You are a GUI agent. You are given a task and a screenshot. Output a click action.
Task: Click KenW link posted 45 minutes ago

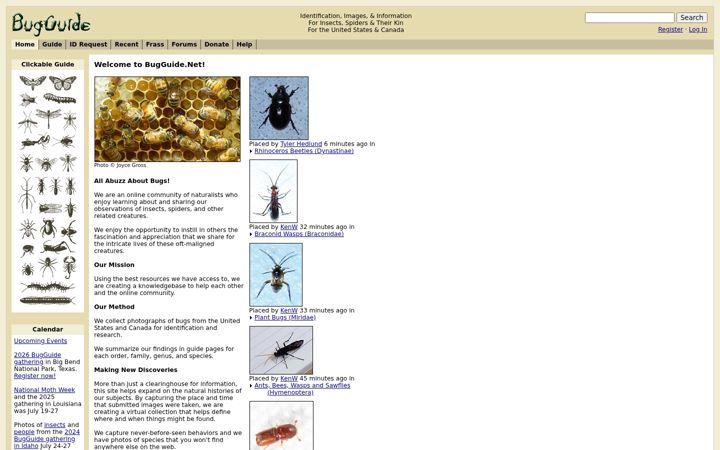(x=289, y=378)
